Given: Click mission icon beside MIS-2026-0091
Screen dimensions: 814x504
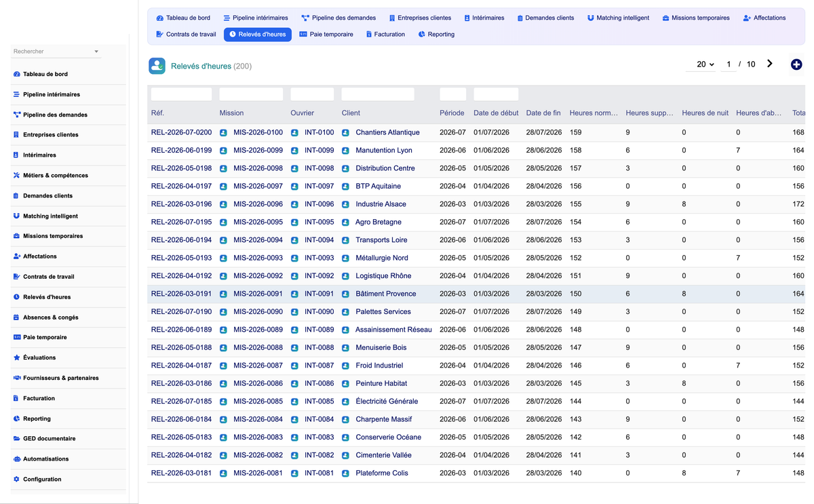Looking at the screenshot, I should coord(223,294).
